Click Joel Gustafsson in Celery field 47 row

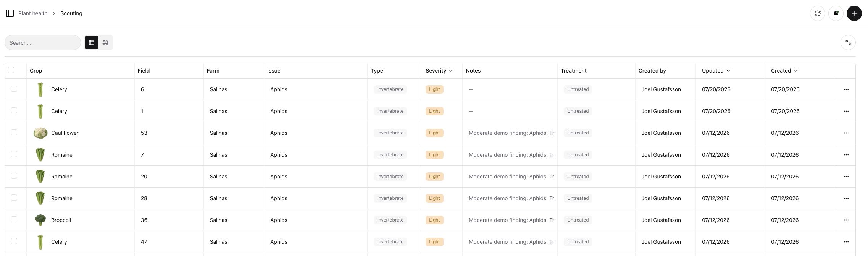click(661, 242)
